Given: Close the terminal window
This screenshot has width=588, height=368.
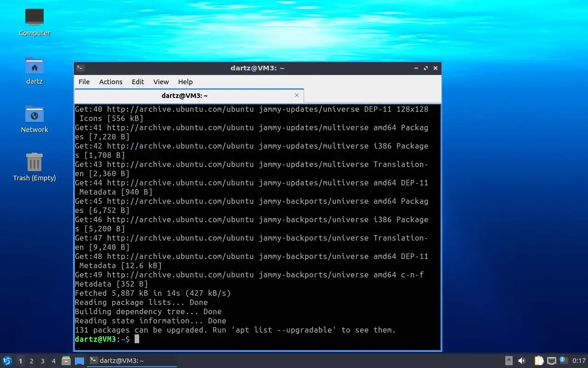Looking at the screenshot, I should pyautogui.click(x=435, y=68).
